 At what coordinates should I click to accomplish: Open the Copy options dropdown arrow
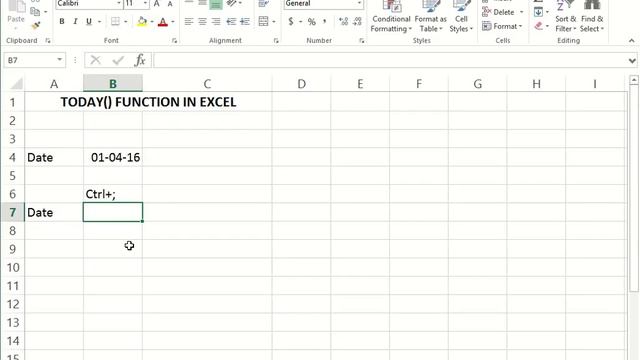pyautogui.click(x=45, y=12)
